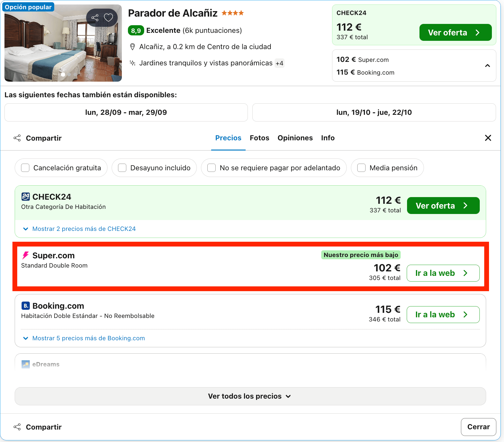This screenshot has width=504, height=442.
Task: Click Ver oferta in top CHECK24 box
Action: pos(456,33)
